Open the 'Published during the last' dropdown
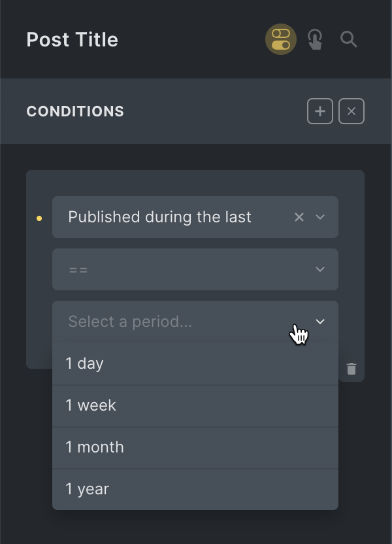The width and height of the screenshot is (392, 544). [x=170, y=217]
